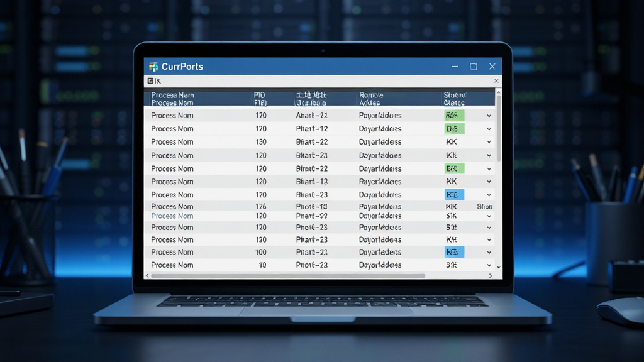Expand the chevron beside the blue-badged PID 120 row
The image size is (644, 362).
(x=489, y=195)
